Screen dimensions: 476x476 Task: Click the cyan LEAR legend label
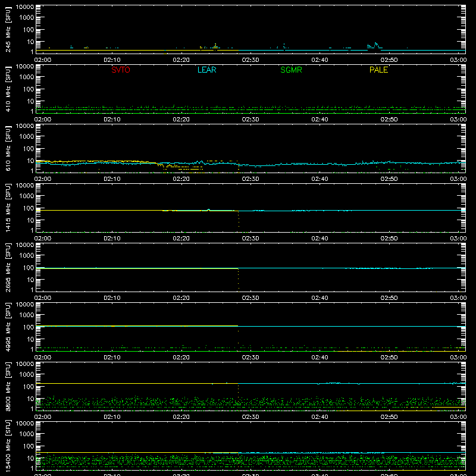click(206, 70)
